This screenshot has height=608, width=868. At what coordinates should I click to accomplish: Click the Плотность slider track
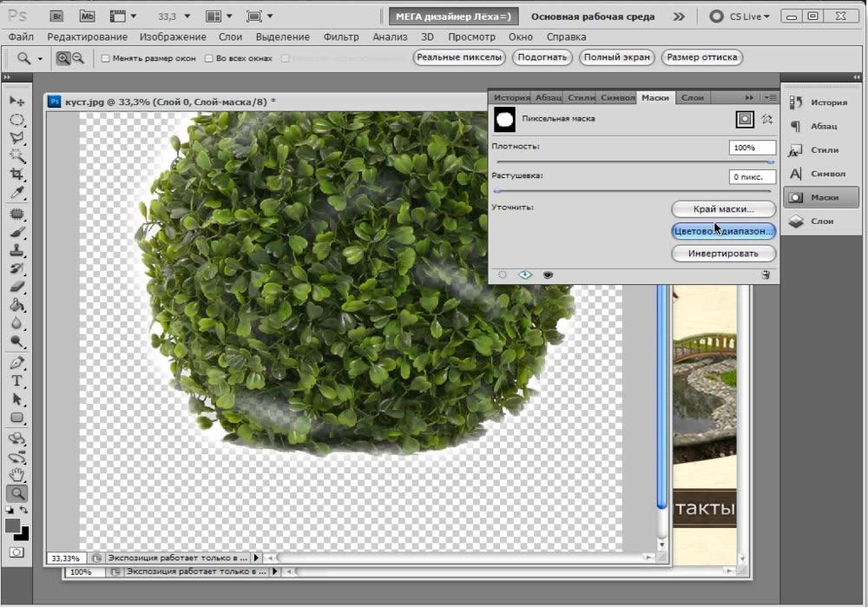point(635,162)
